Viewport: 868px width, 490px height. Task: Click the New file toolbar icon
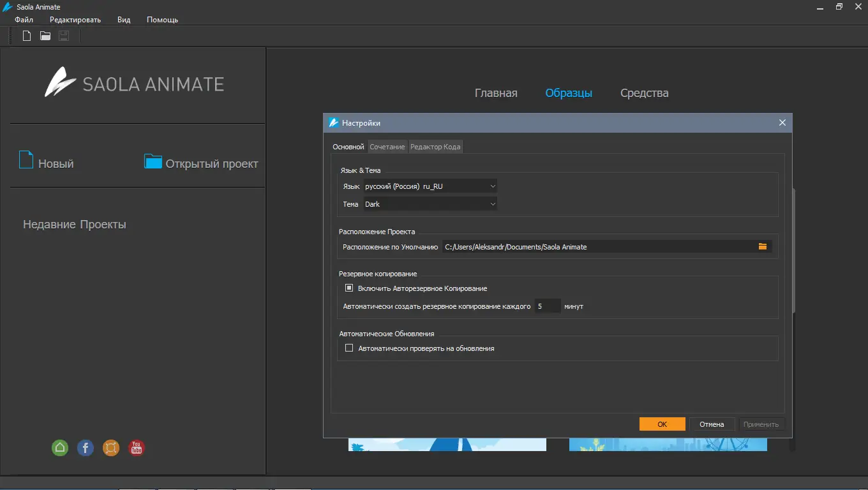click(x=27, y=36)
